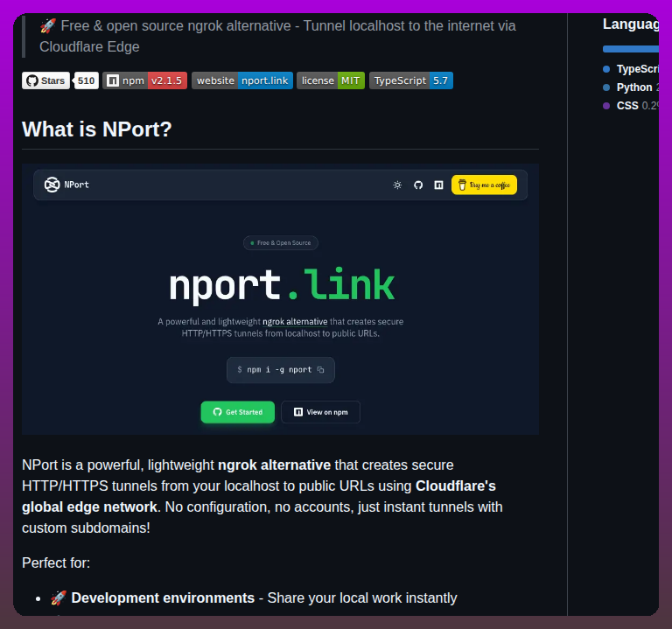The height and width of the screenshot is (629, 672).
Task: Open the npm v2.1.5 badge
Action: (144, 80)
